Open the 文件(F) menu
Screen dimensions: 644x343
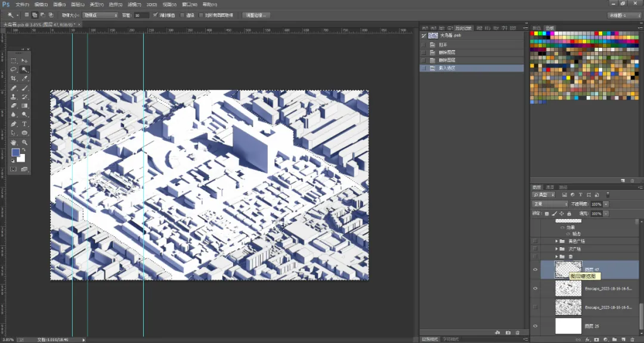click(22, 5)
